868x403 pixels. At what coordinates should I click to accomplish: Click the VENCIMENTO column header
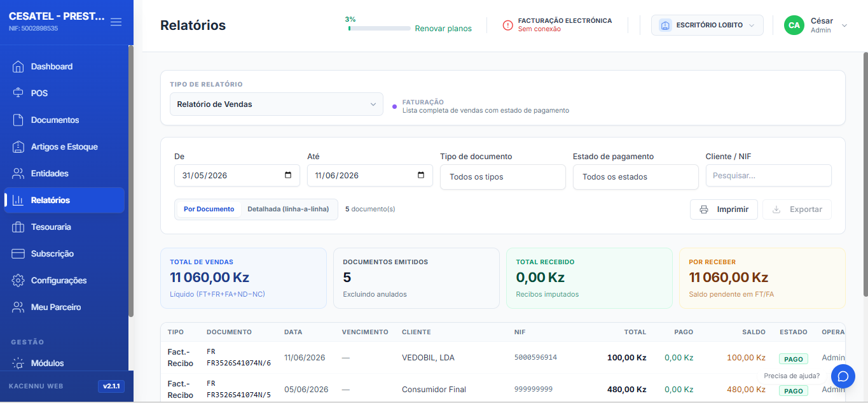coord(365,332)
